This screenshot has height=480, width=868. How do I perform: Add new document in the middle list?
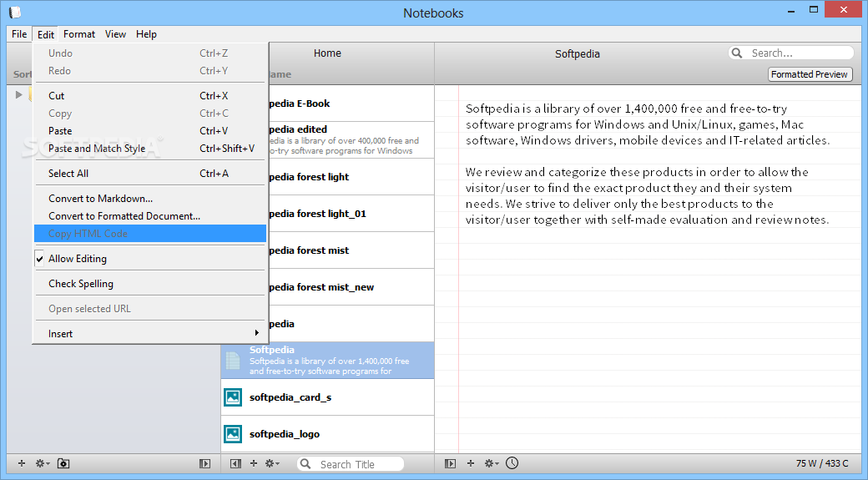tap(254, 463)
